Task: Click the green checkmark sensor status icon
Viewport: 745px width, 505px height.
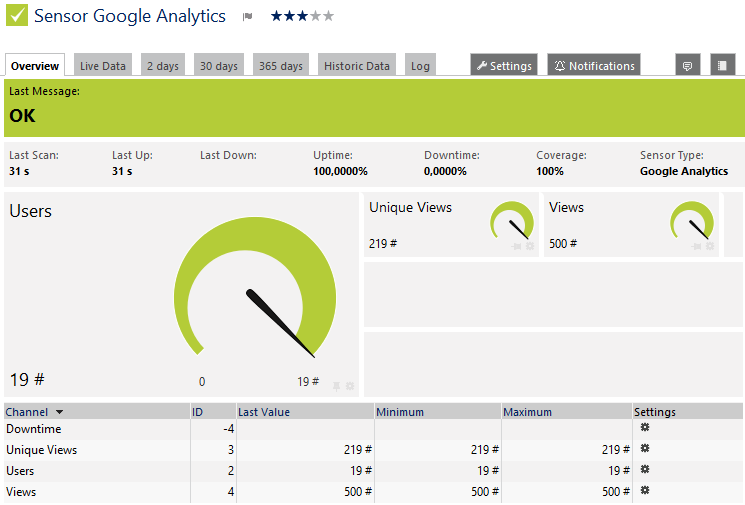Action: pos(17,15)
